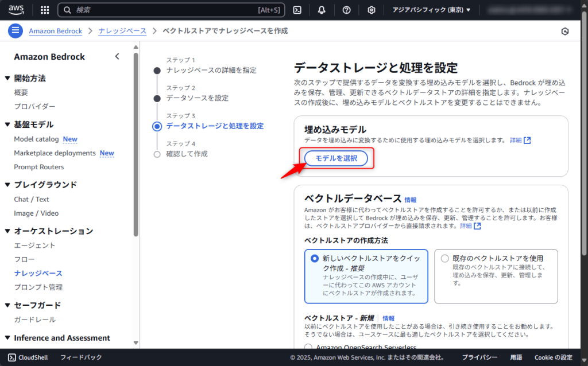Go to ナレッジベース breadcrumb link

click(x=123, y=31)
